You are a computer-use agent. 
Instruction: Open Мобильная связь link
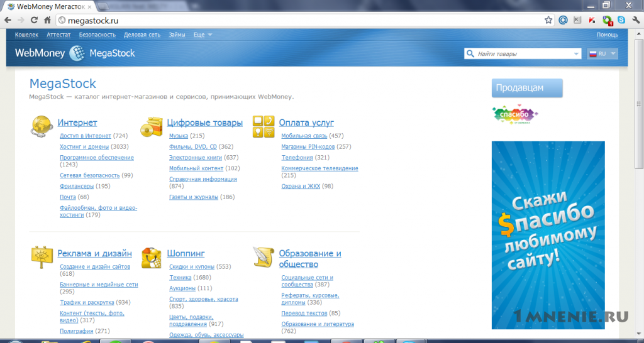click(304, 136)
